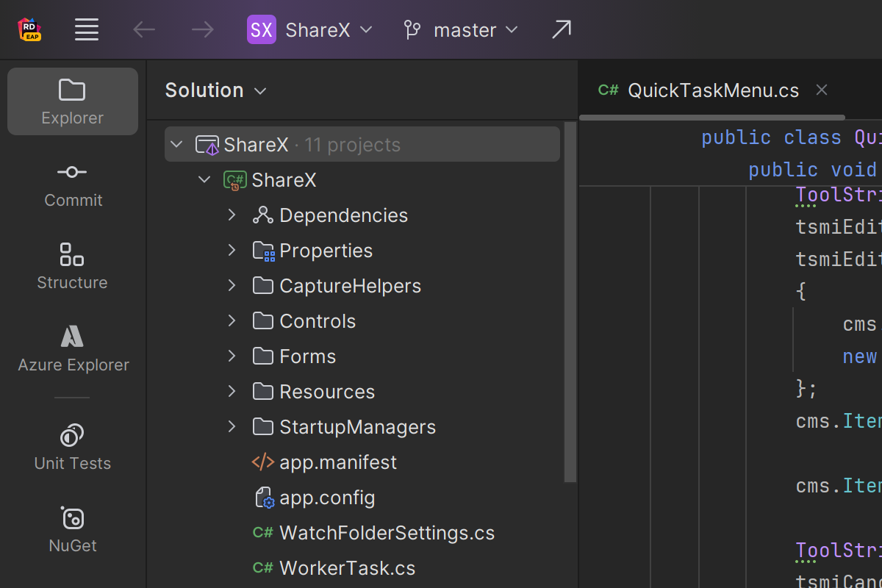The height and width of the screenshot is (588, 882).
Task: Click the new keyword in the editor
Action: (860, 356)
